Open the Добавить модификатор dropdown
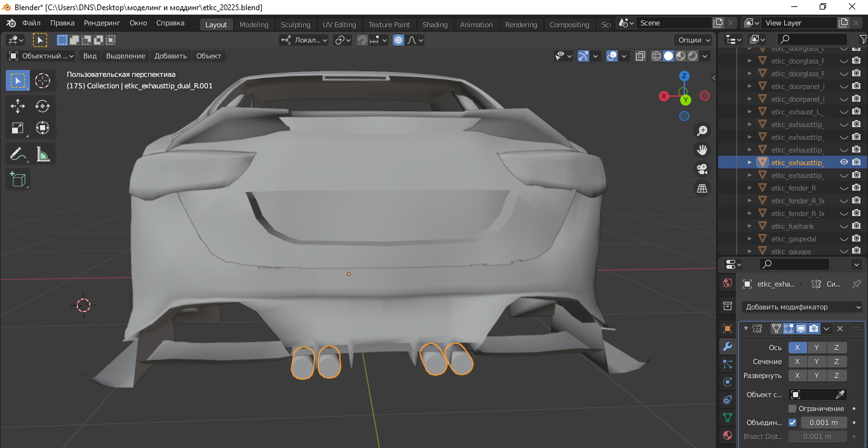The height and width of the screenshot is (448, 868). [x=803, y=307]
